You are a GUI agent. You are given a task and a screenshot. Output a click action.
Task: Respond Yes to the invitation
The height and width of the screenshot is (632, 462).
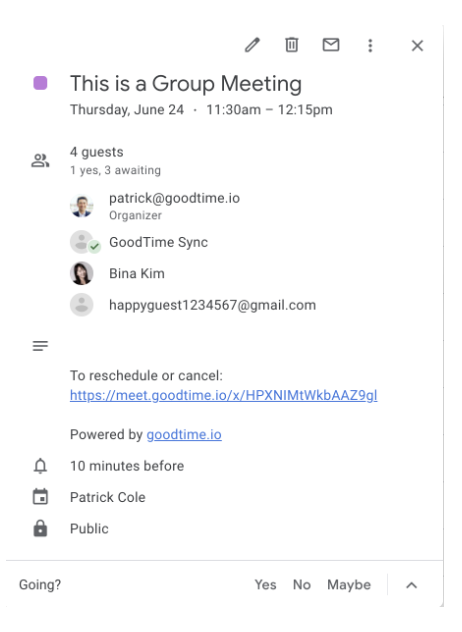pyautogui.click(x=265, y=584)
